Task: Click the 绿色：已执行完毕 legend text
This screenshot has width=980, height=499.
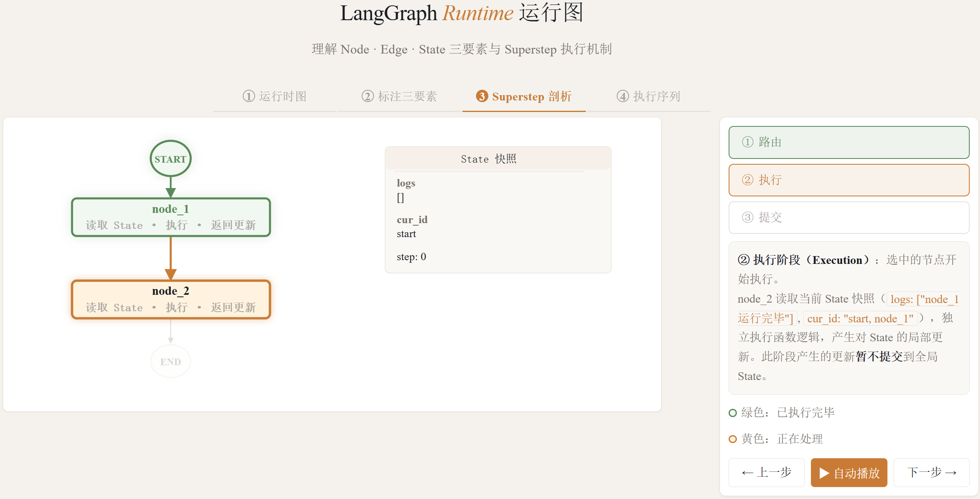Action: click(788, 413)
